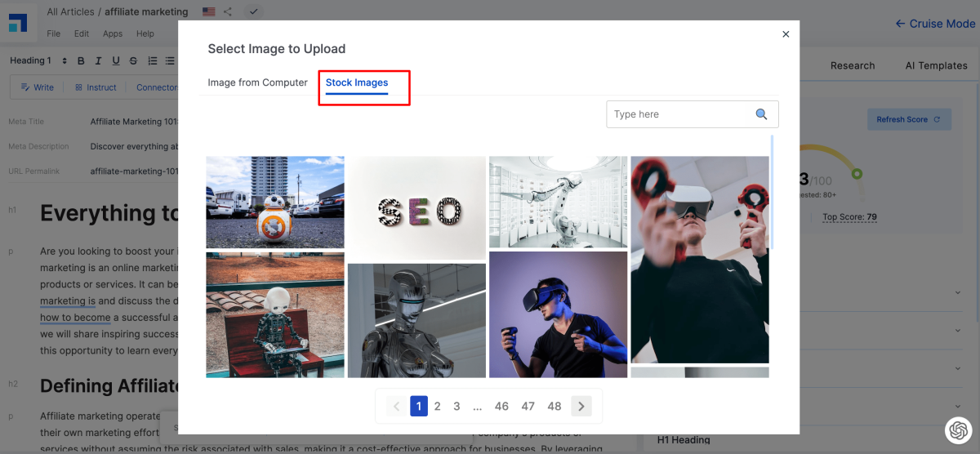Image resolution: width=980 pixels, height=454 pixels.
Task: Click the US flag language icon
Action: click(208, 11)
